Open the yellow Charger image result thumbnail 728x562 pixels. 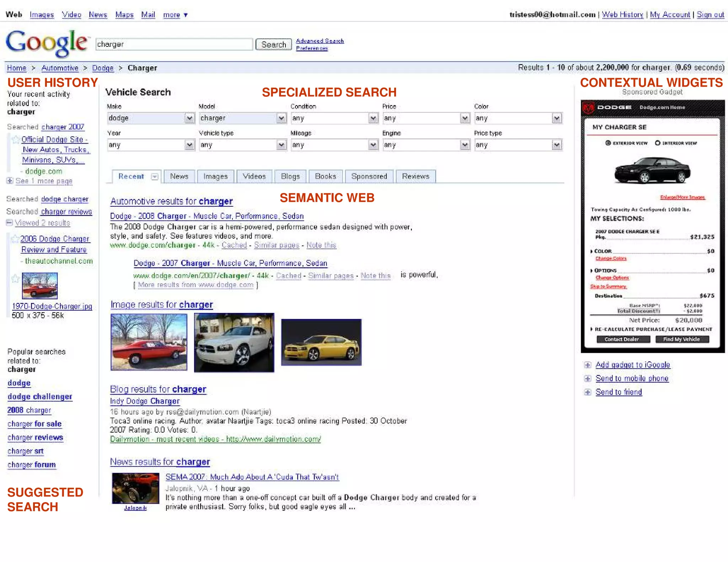coord(321,342)
